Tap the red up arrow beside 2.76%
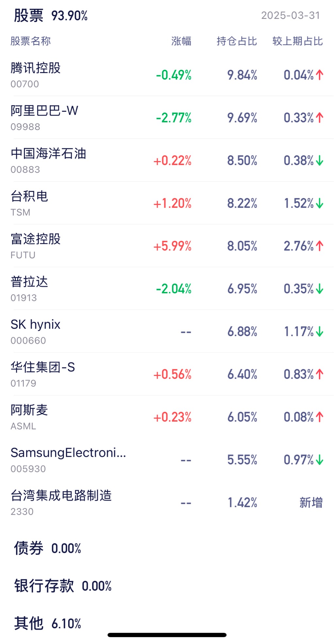The width and height of the screenshot is (334, 644). tap(320, 246)
